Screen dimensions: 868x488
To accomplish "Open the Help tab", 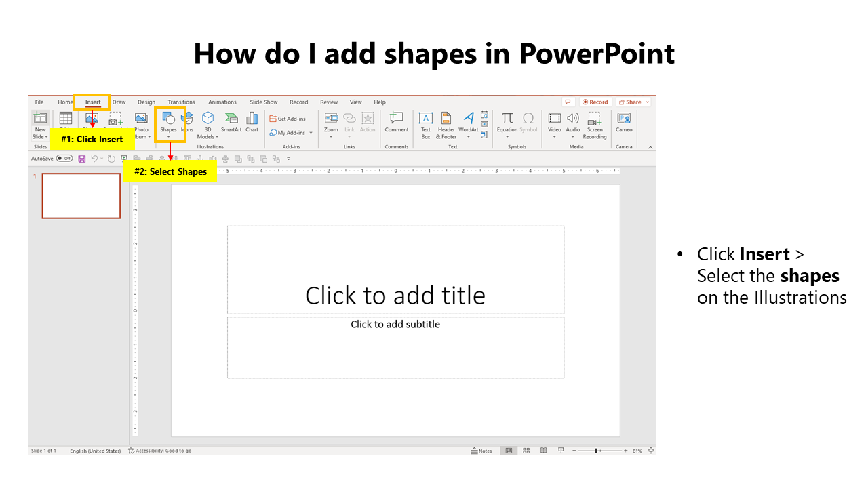I will [x=380, y=102].
